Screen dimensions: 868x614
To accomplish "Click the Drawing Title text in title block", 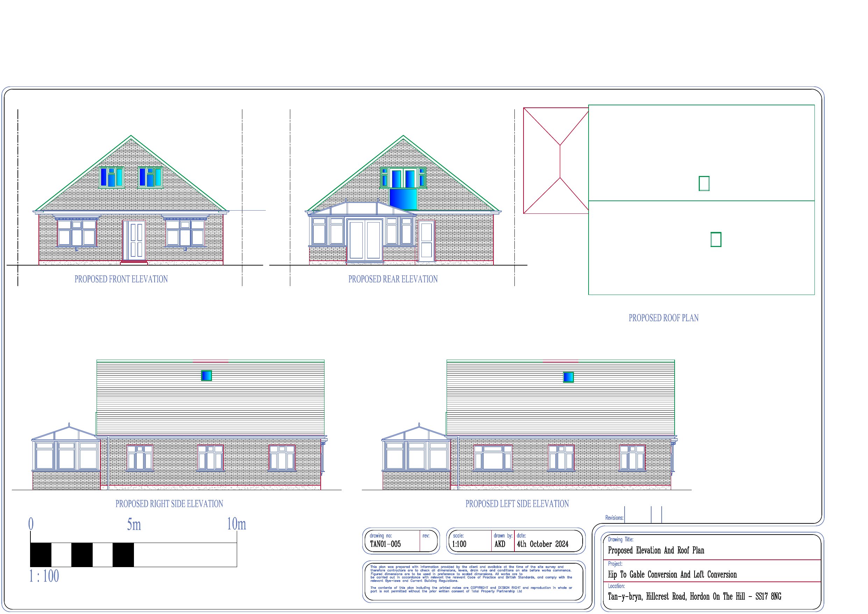I will [x=656, y=550].
